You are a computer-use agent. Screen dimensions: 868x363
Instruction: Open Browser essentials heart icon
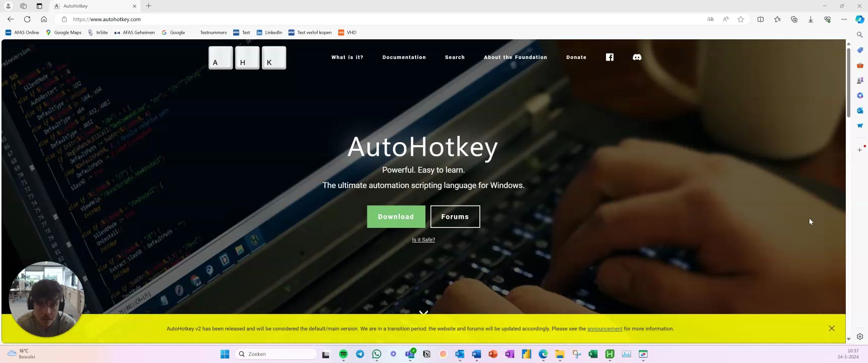(x=827, y=19)
